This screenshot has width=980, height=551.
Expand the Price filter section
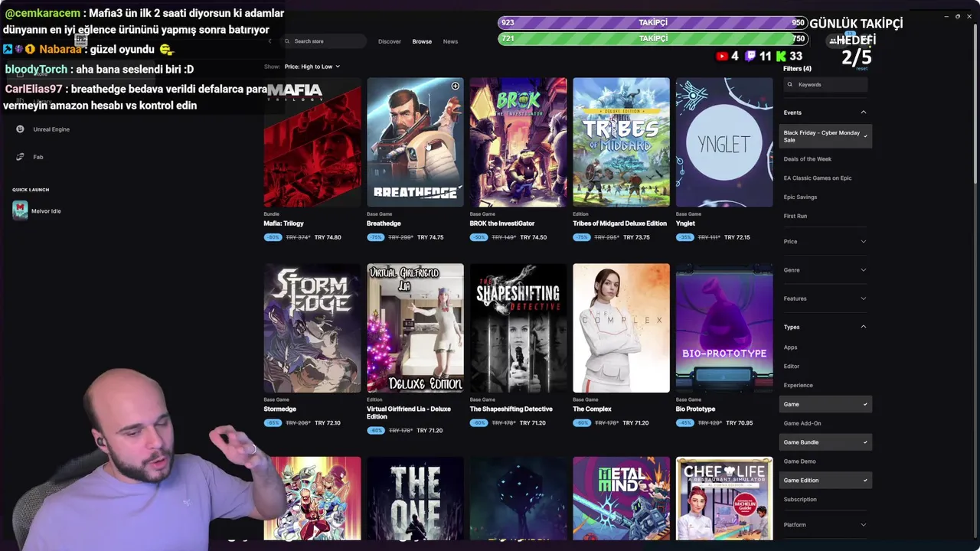[x=825, y=242]
